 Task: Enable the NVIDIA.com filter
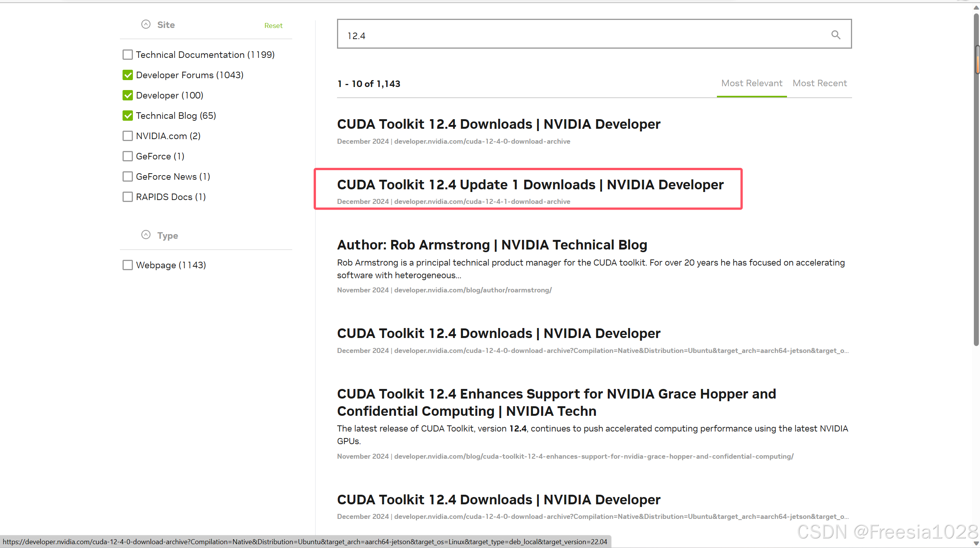click(128, 136)
